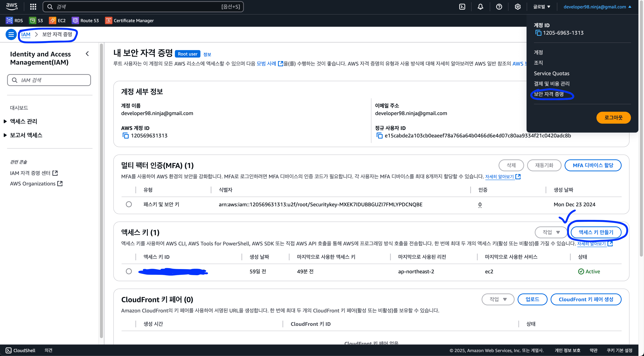
Task: Open 개인 정보 보호 footer link
Action: click(x=567, y=350)
